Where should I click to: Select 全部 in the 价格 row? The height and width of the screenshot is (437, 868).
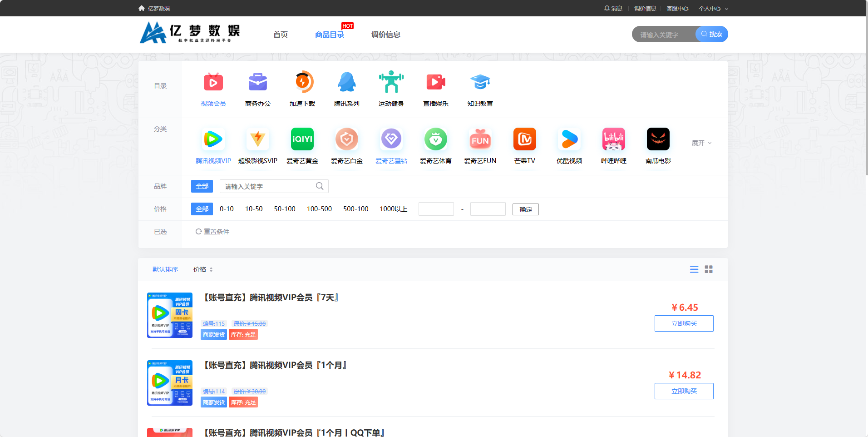(x=202, y=209)
